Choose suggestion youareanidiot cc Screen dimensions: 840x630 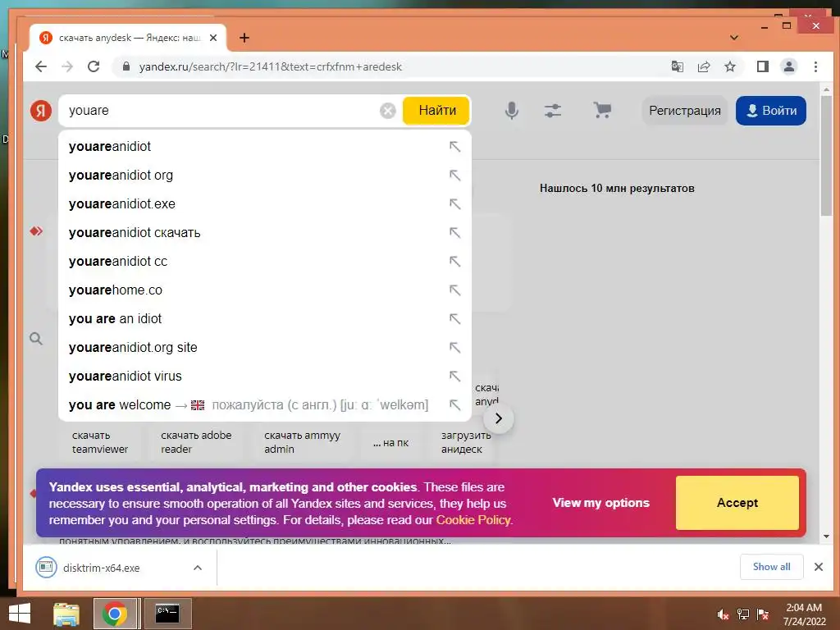(265, 262)
